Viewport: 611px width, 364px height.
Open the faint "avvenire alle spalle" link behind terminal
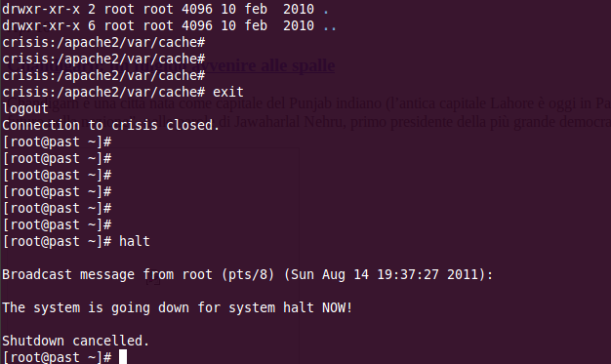coord(268,65)
